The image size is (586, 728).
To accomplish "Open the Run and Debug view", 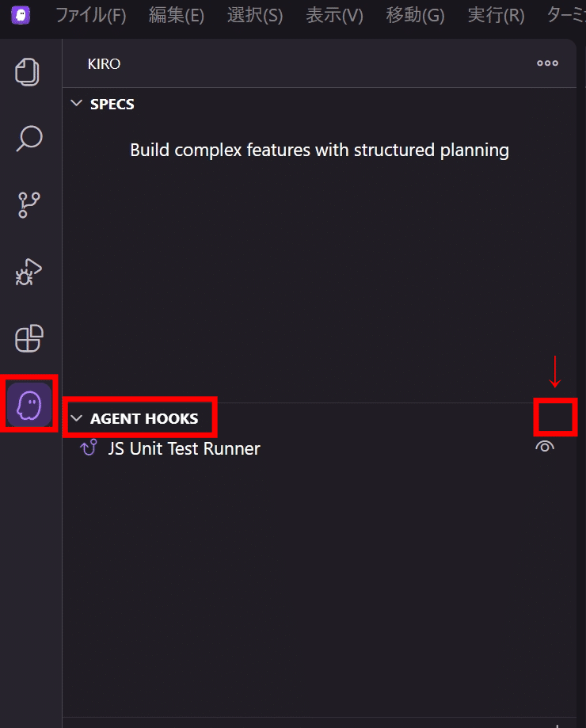I will [x=29, y=272].
